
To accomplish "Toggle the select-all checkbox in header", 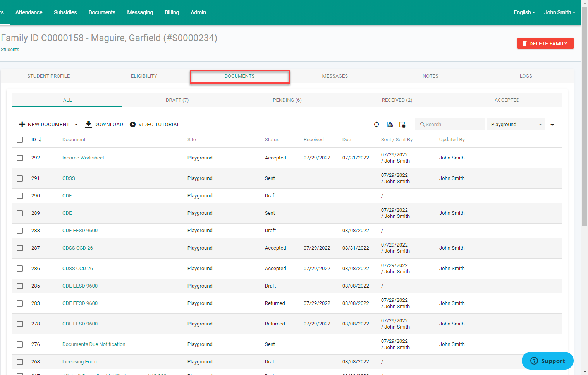I will (x=20, y=140).
